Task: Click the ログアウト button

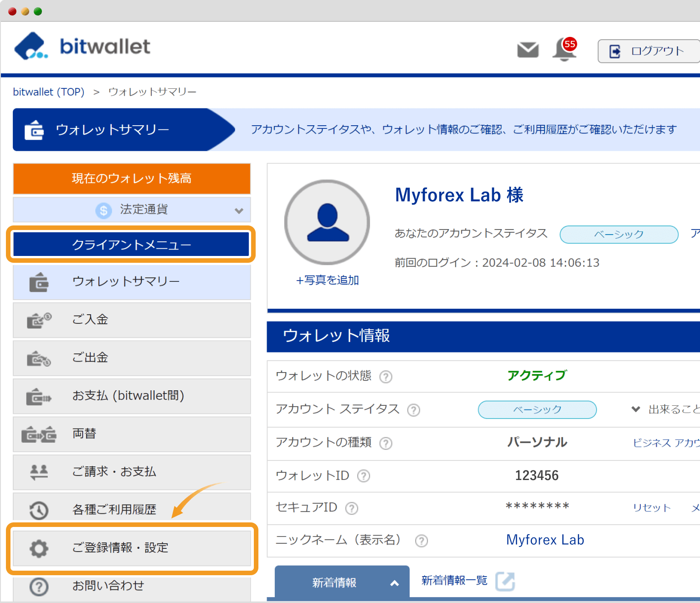Action: click(x=649, y=51)
